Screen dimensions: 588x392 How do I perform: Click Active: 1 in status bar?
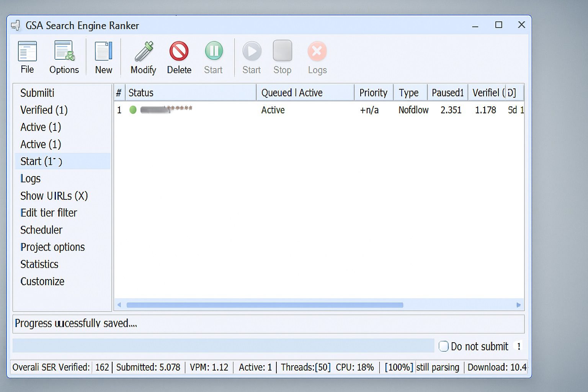[255, 367]
